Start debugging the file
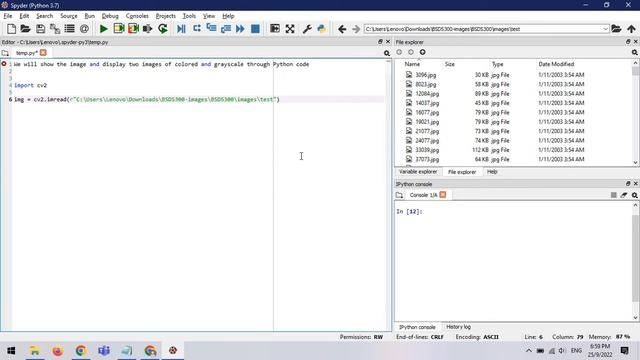Viewport: 640px width, 360px height. tap(181, 29)
